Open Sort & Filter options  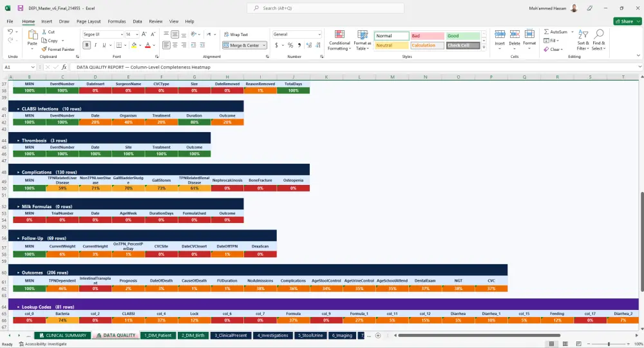[583, 40]
